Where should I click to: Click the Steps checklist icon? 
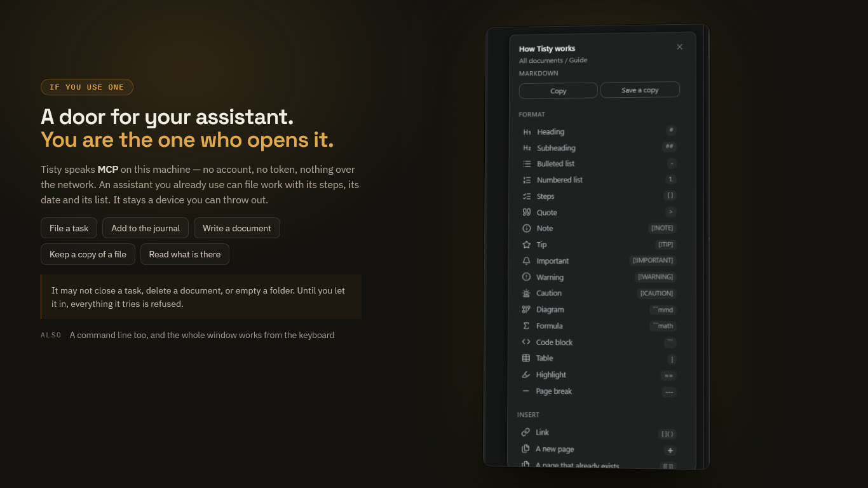point(526,196)
